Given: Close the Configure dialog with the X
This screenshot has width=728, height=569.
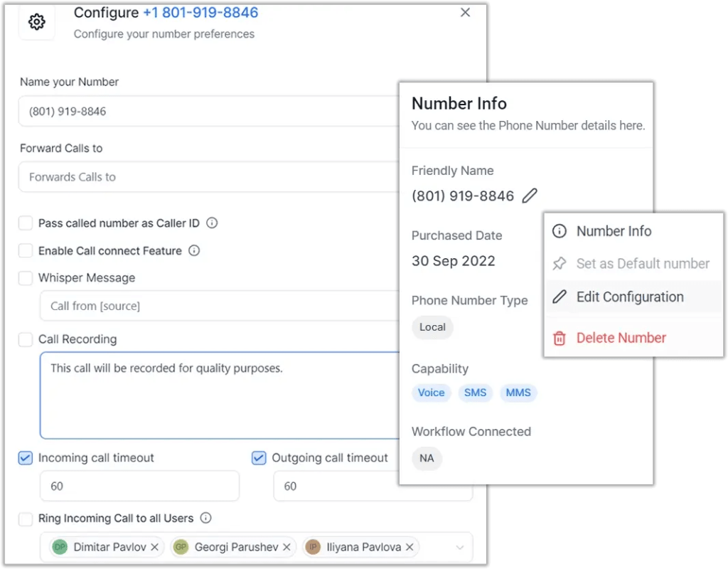Looking at the screenshot, I should [x=466, y=12].
